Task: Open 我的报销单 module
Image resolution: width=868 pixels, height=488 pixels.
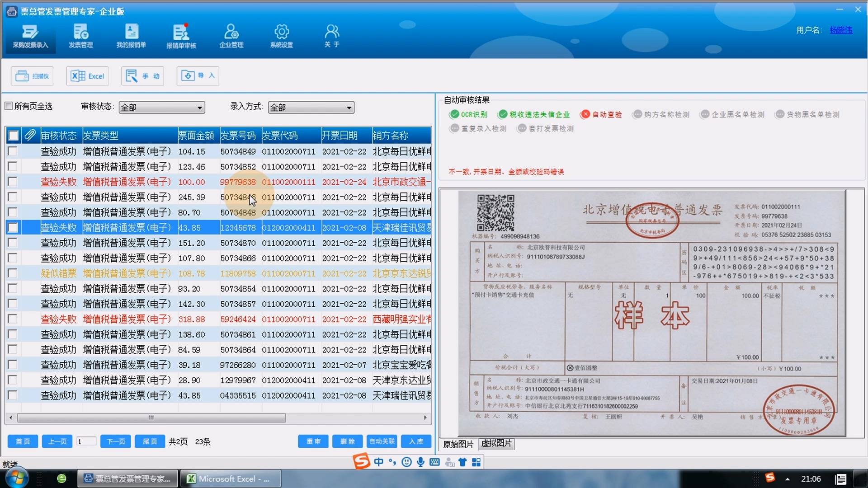Action: pyautogui.click(x=131, y=36)
